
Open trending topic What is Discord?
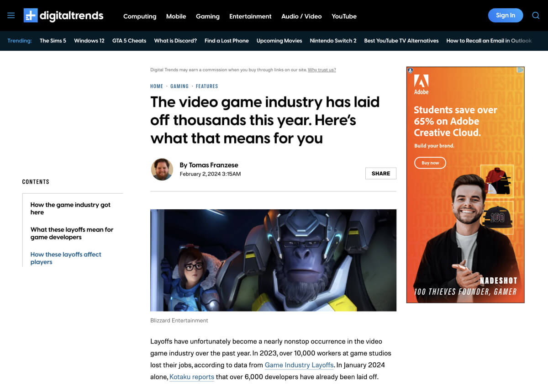[175, 41]
